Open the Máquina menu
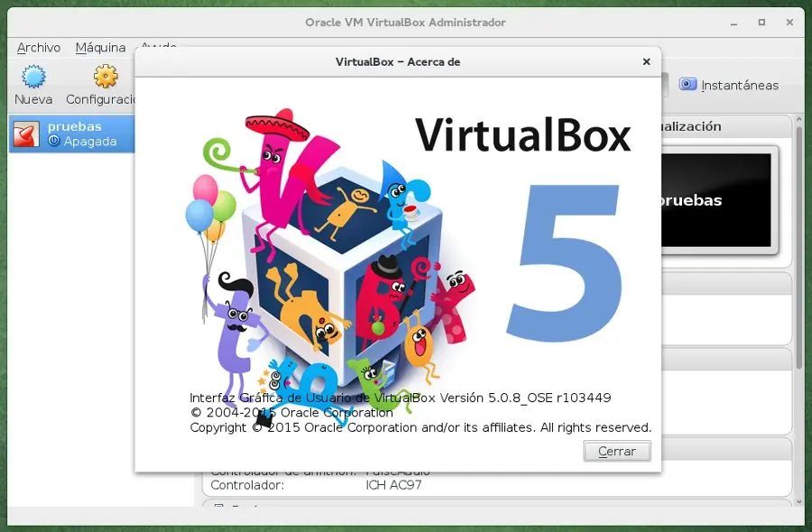Viewport: 812px width, 532px height. click(100, 48)
